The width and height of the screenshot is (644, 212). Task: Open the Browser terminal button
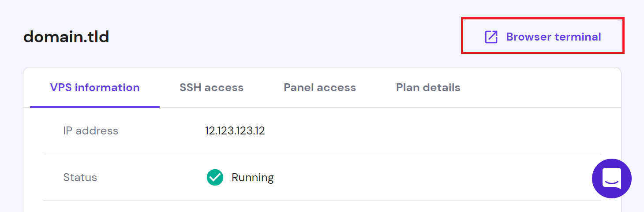click(x=543, y=37)
